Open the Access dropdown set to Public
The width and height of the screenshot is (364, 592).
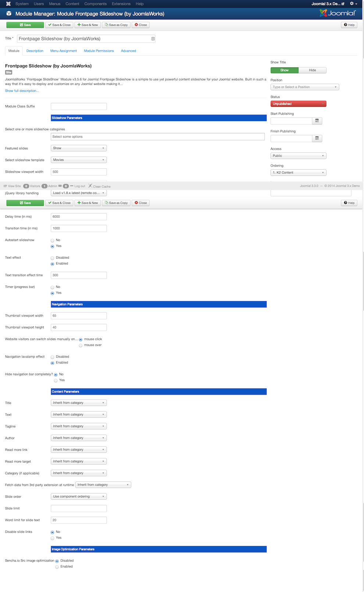(299, 156)
